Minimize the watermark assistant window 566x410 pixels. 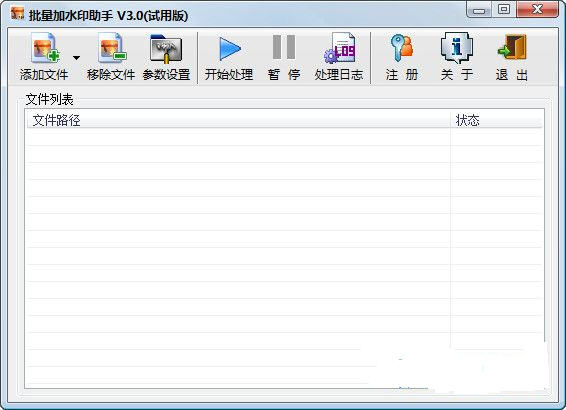point(479,10)
